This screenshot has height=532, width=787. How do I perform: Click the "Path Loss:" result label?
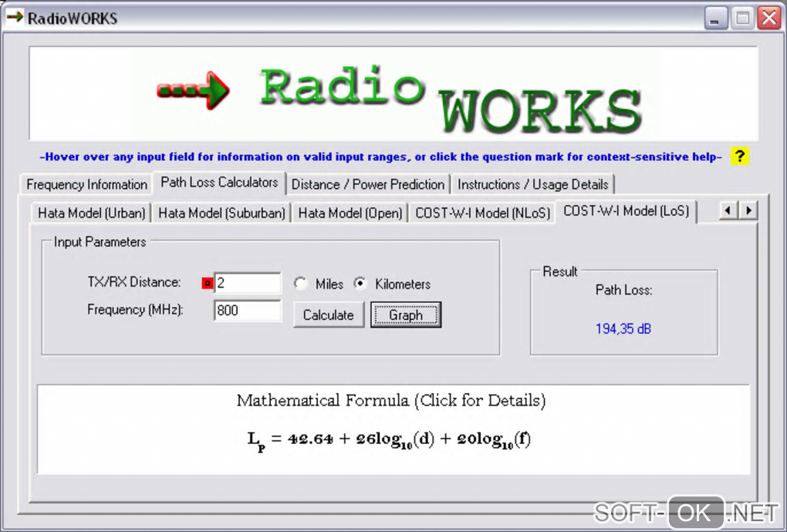(x=623, y=290)
